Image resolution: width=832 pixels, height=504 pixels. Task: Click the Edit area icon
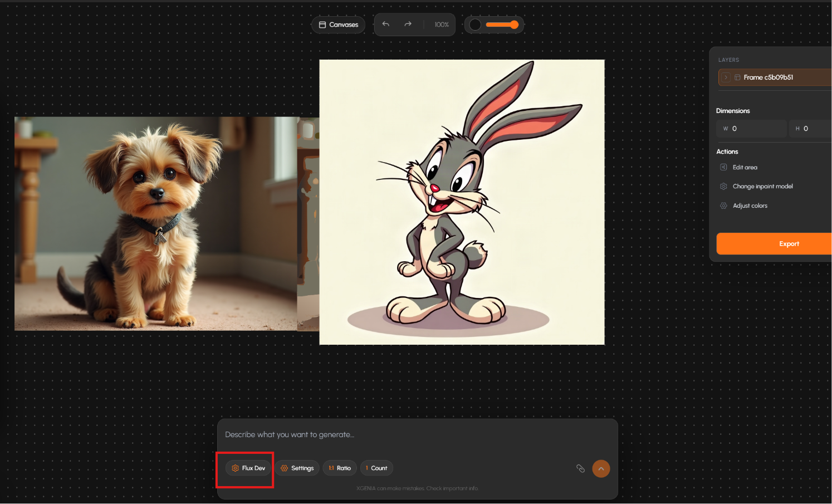pos(723,167)
